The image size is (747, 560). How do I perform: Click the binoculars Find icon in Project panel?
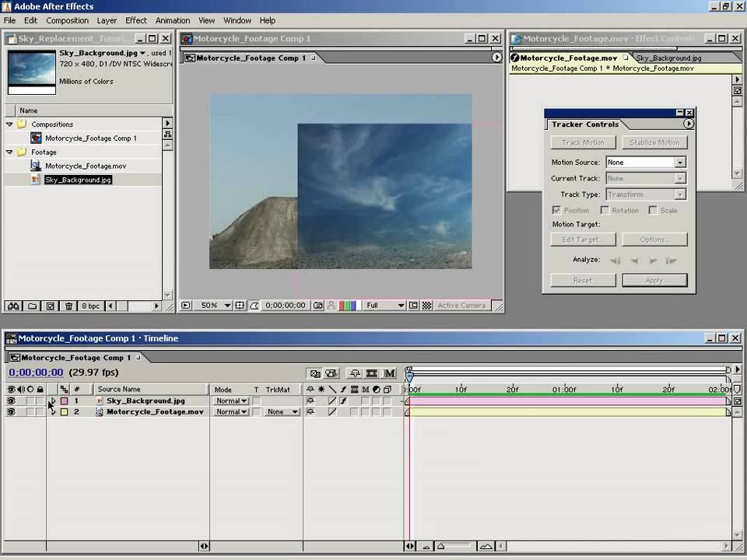pyautogui.click(x=12, y=306)
